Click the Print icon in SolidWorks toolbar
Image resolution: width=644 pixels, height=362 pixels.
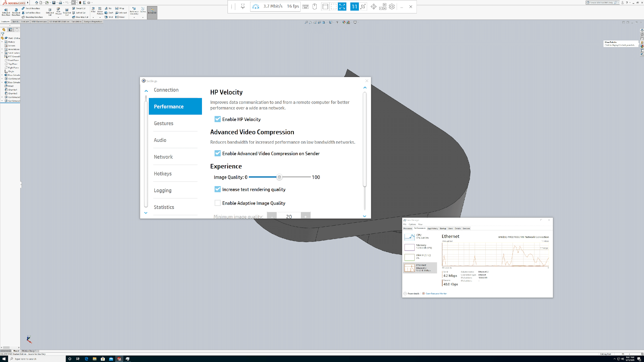pyautogui.click(x=60, y=3)
